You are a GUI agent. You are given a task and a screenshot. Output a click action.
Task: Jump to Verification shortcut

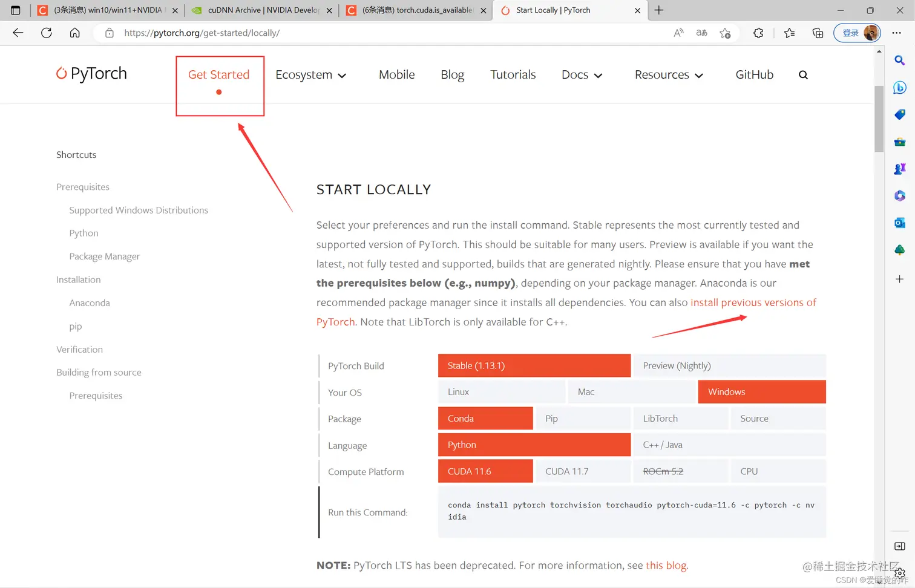pyautogui.click(x=79, y=349)
